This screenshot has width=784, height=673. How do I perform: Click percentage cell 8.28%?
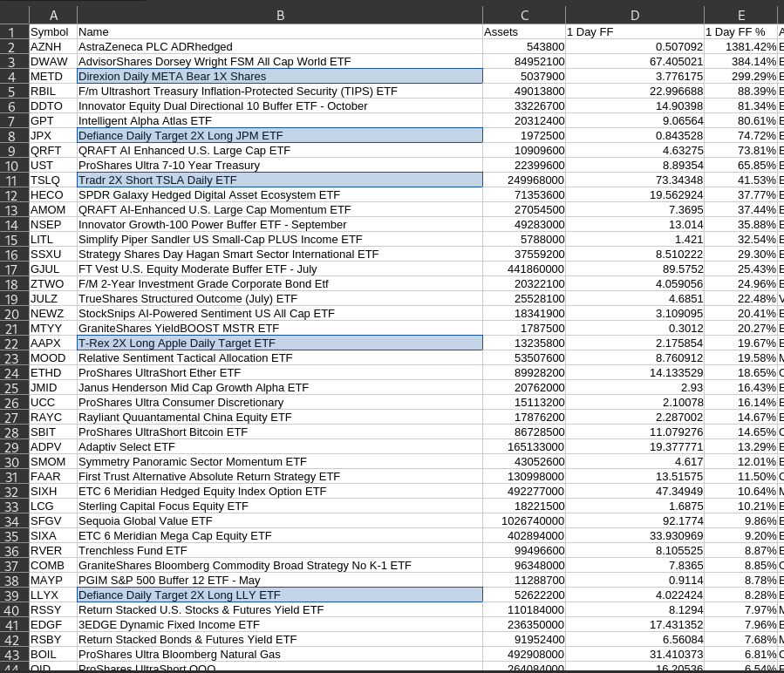click(x=741, y=595)
